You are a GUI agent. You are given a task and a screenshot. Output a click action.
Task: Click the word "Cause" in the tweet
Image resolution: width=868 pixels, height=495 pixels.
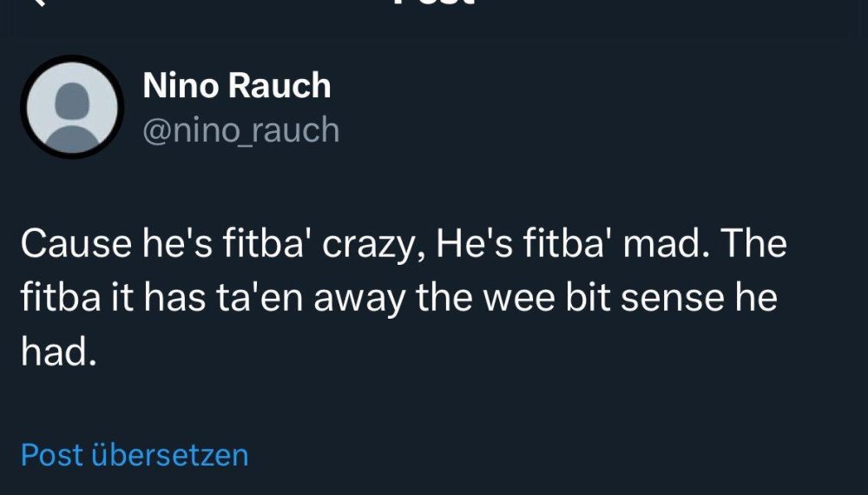coord(73,245)
